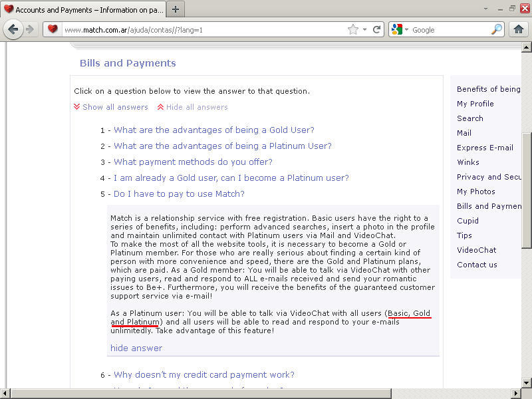
Task: Click the horizontal scrollbar right arrow
Action: click(x=516, y=394)
